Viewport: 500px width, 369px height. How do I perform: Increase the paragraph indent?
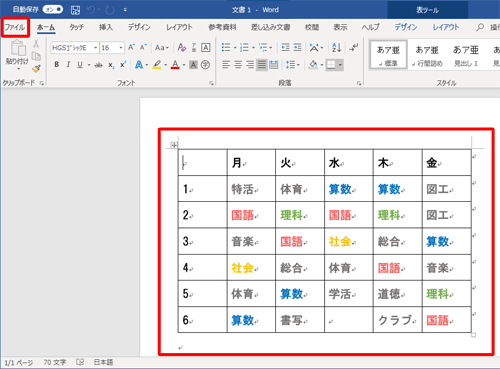coord(297,48)
